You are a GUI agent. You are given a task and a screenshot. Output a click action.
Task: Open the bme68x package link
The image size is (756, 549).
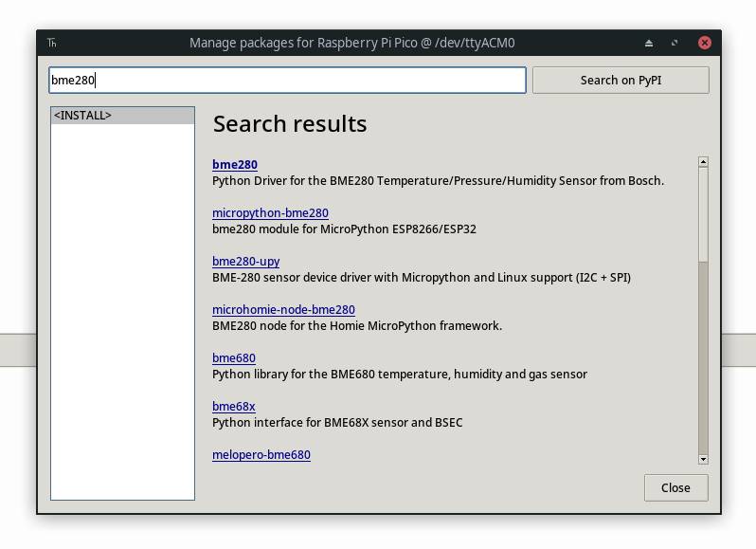click(x=234, y=406)
